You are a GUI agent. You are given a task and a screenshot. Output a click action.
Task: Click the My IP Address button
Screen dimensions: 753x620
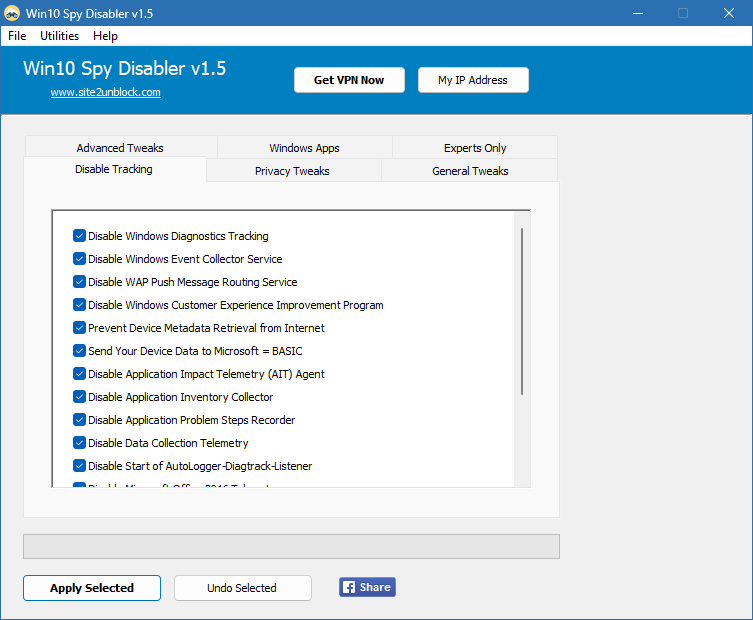point(473,80)
